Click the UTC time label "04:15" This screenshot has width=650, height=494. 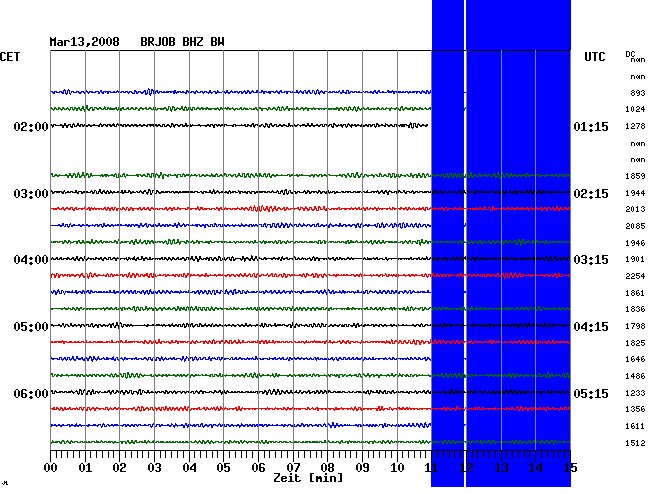[x=591, y=327]
